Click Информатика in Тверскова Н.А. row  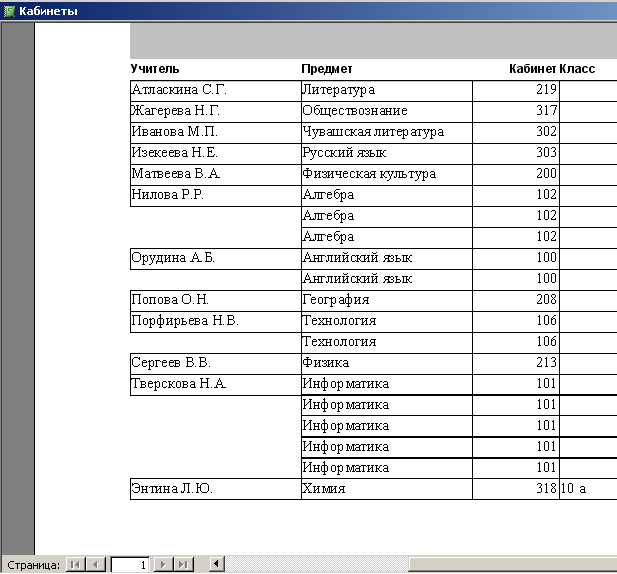tap(387, 385)
